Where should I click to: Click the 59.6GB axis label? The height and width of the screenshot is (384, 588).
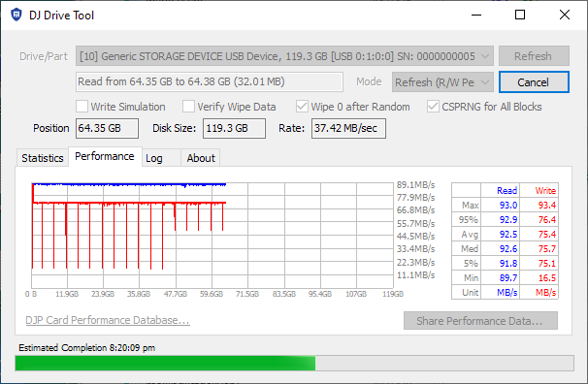point(212,294)
